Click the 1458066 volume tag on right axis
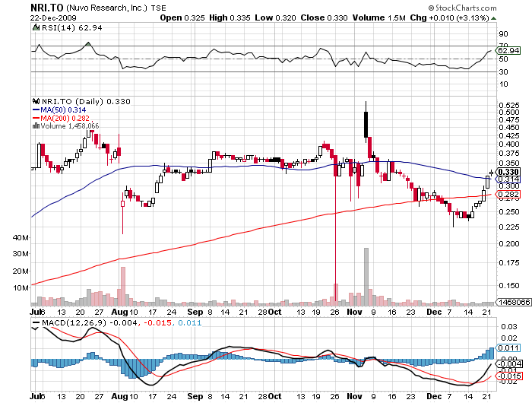Image resolution: width=532 pixels, height=403 pixels. coord(513,302)
